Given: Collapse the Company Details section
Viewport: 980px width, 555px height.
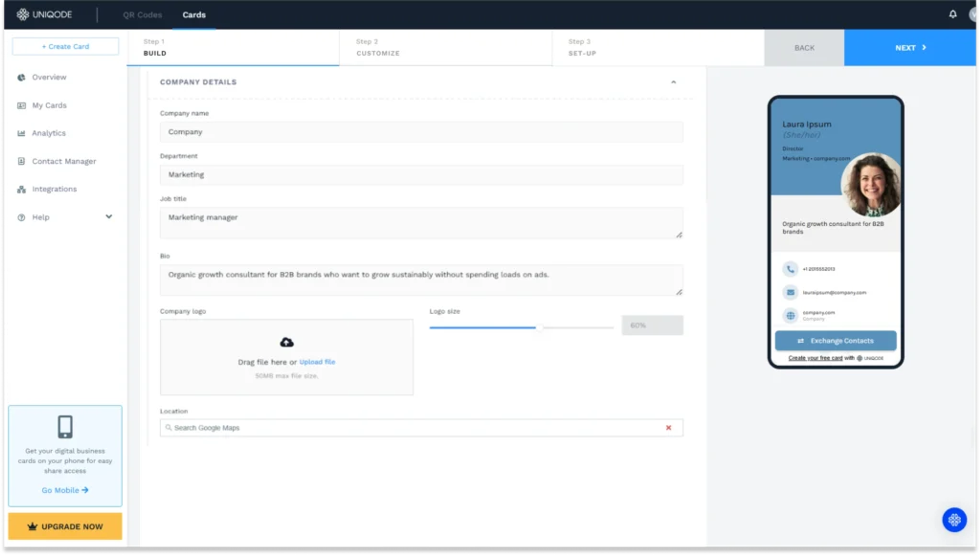Looking at the screenshot, I should point(673,82).
